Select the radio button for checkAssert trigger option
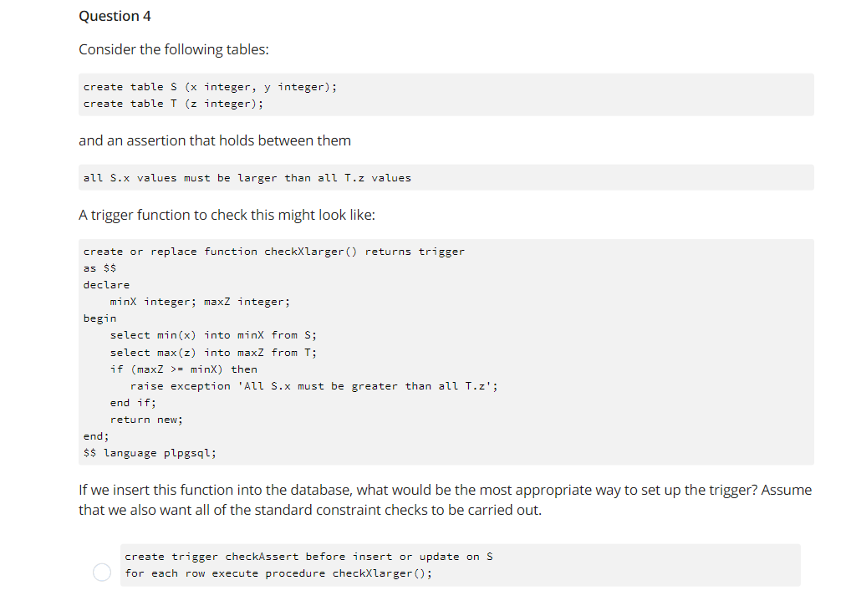 click(101, 572)
